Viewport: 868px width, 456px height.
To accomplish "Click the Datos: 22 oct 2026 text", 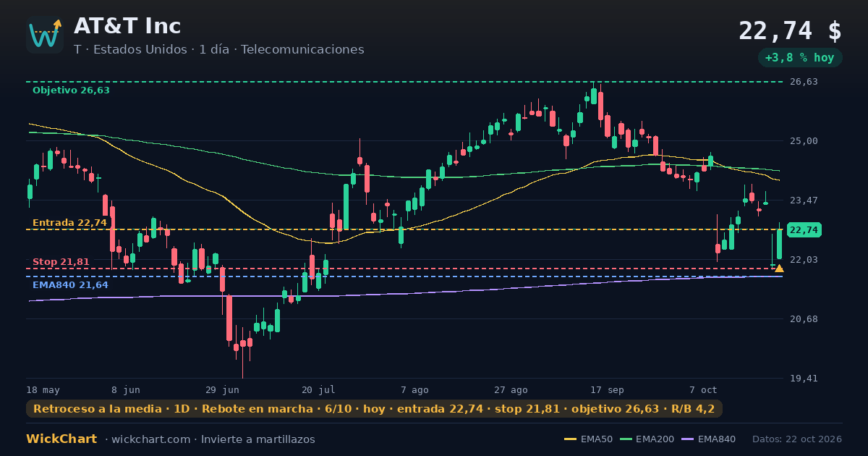I will [x=797, y=439].
